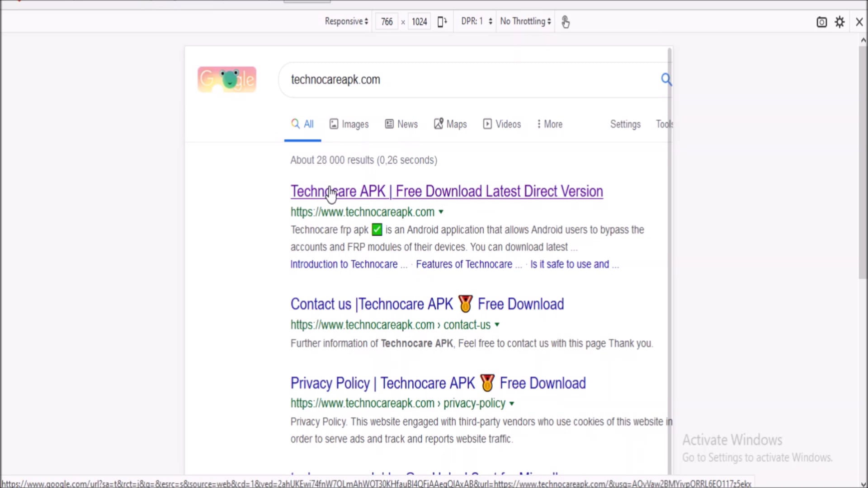Switch to the Images tab
Screen dimensions: 868x488
(349, 124)
